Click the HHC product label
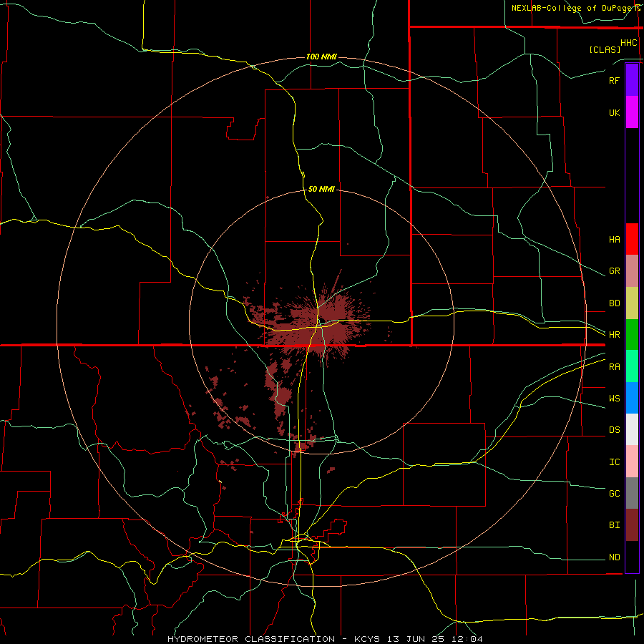The width and height of the screenshot is (644, 644). point(628,43)
